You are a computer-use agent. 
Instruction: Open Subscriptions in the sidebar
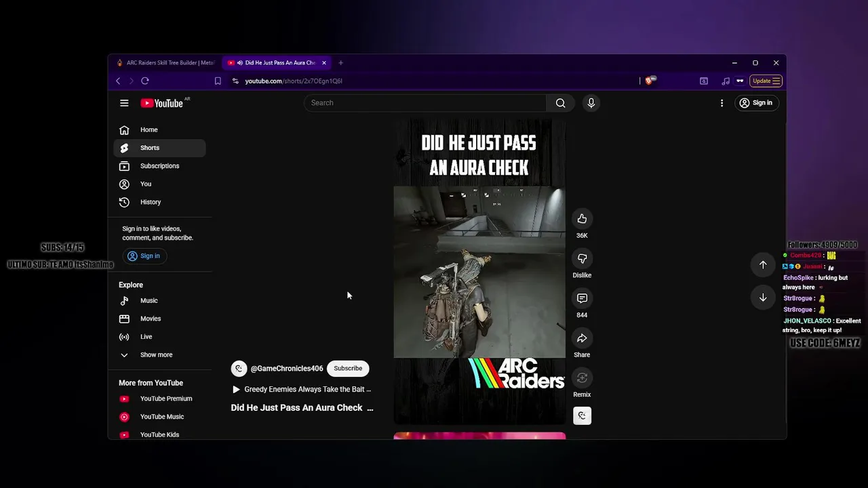point(159,166)
